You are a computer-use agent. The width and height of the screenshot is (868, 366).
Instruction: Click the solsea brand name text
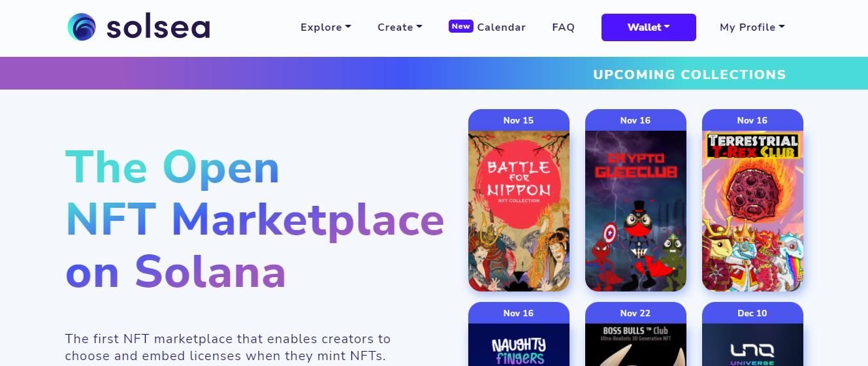[x=157, y=27]
